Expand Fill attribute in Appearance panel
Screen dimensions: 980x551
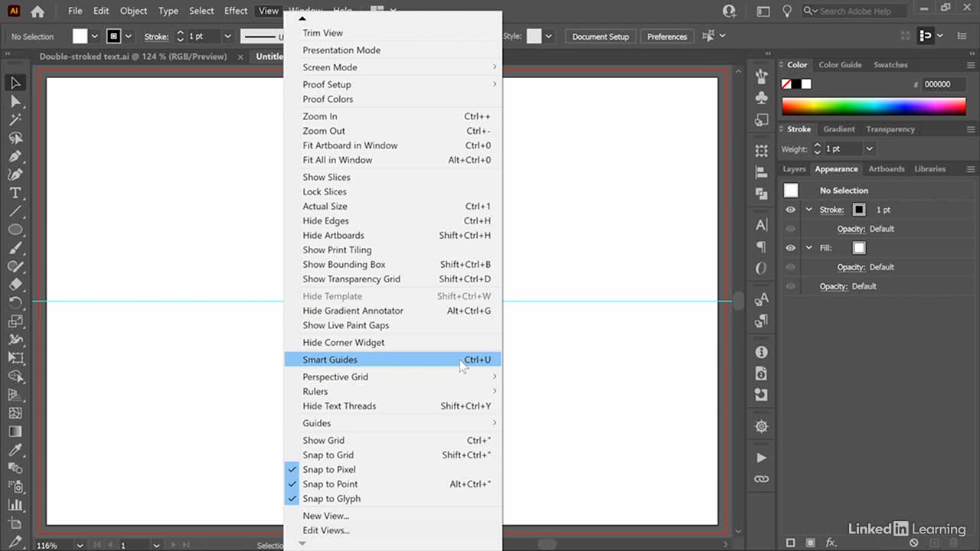[808, 248]
